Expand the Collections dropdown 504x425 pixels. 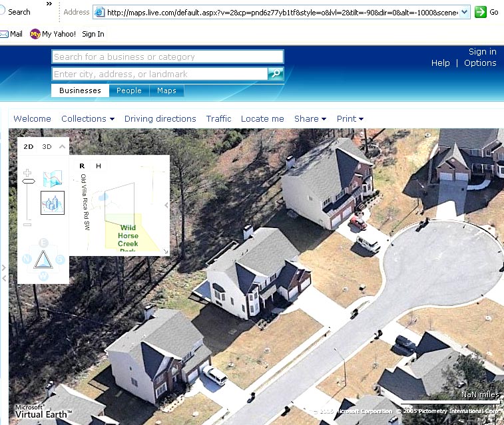pos(88,119)
